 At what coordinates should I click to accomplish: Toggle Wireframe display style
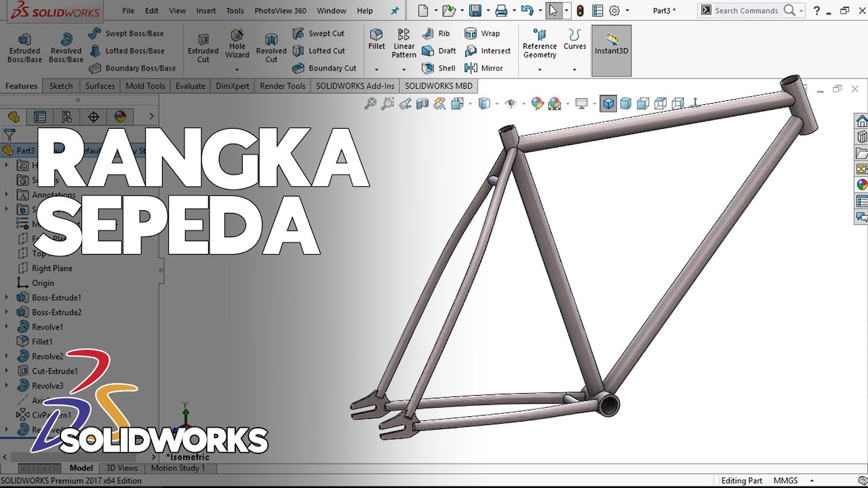[677, 104]
